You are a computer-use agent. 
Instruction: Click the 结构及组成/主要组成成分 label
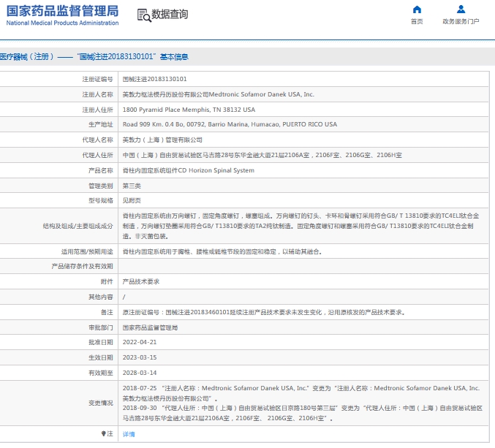78,226
